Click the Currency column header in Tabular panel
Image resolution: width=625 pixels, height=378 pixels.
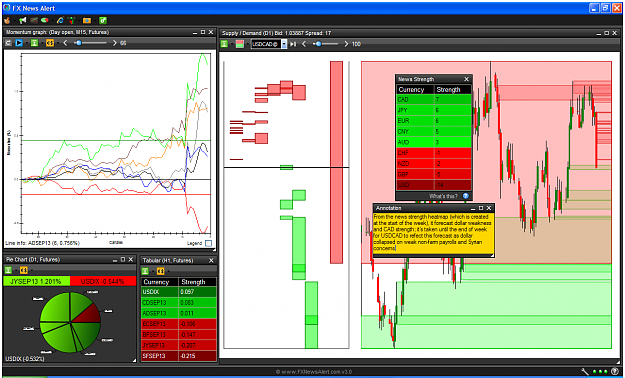[160, 282]
